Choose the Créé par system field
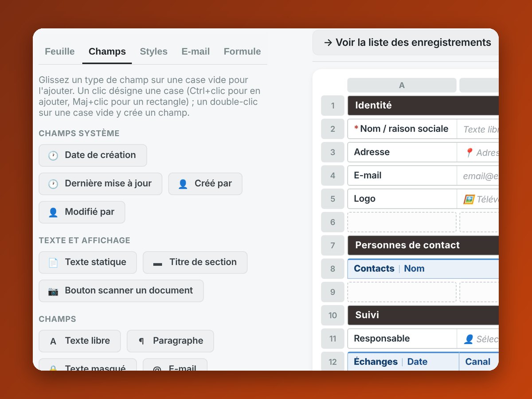 [205, 184]
